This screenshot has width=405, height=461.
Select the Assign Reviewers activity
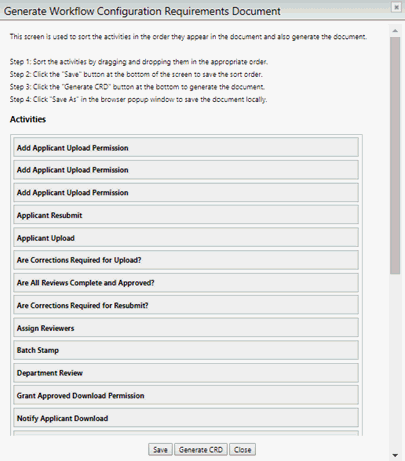tap(186, 328)
